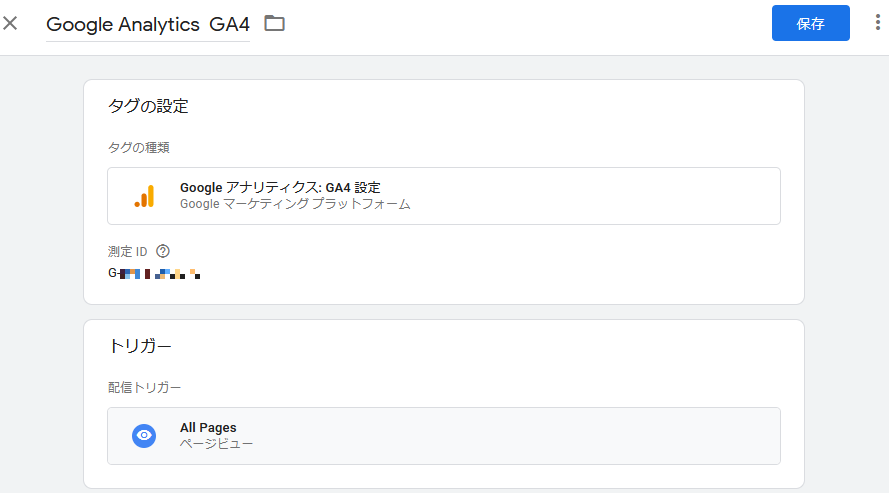This screenshot has height=493, width=889.
Task: Rename the tag title Google Analytics GA4
Action: (x=147, y=24)
